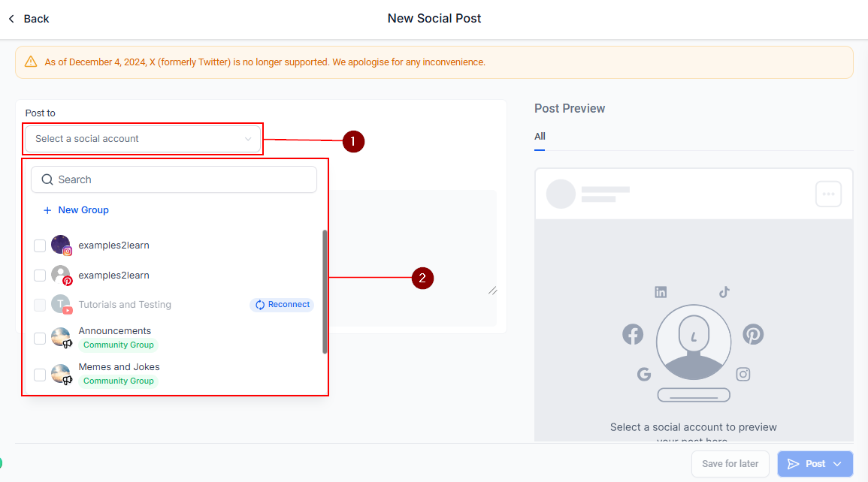Check the disabled Tutorials and Testing checkbox
The height and width of the screenshot is (482, 868).
click(40, 305)
